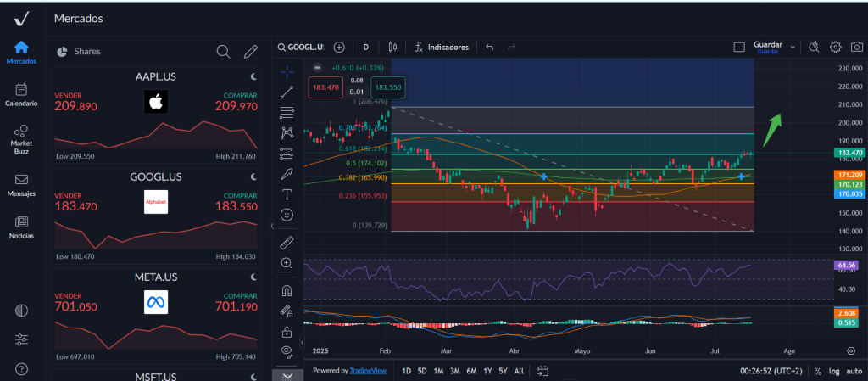Open the Noticias section

21,227
